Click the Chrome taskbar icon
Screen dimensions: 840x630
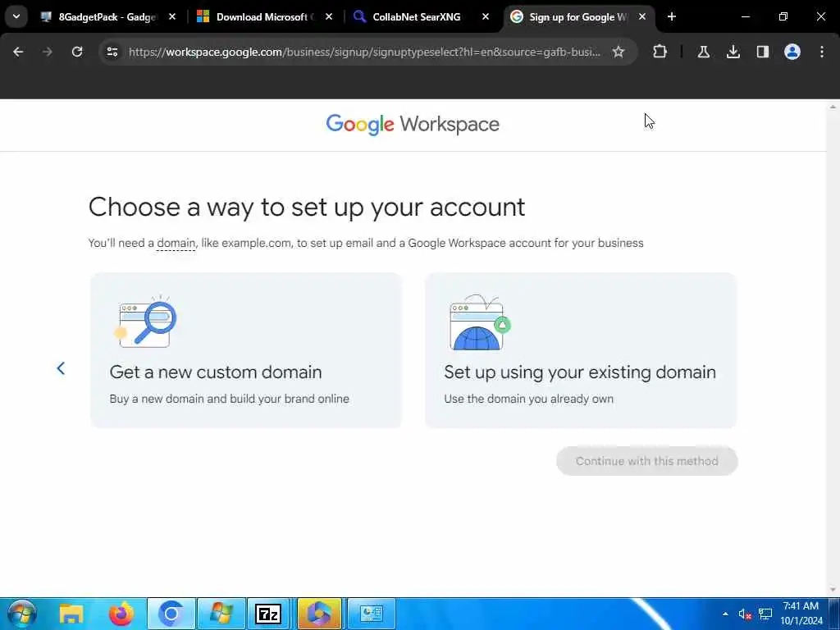[x=171, y=614]
